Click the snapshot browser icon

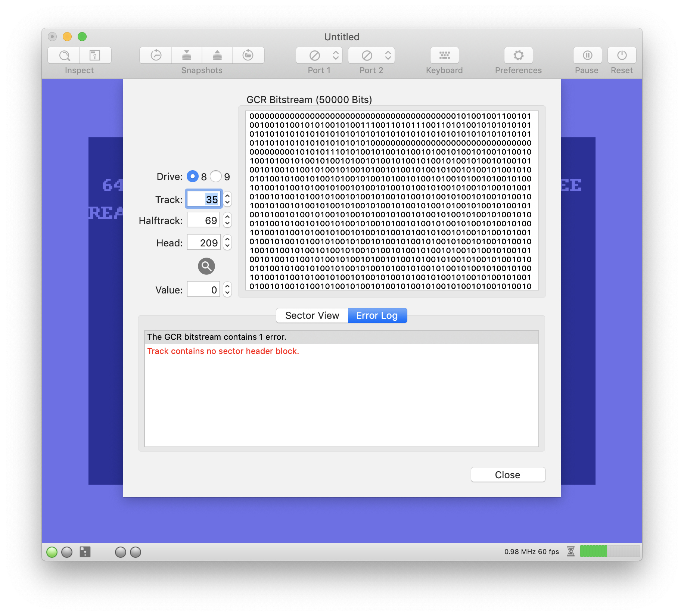(248, 55)
